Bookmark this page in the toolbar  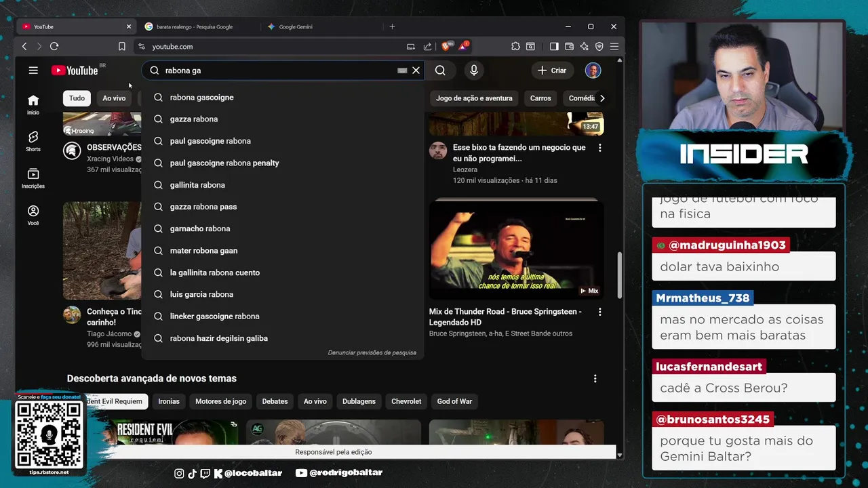(x=122, y=46)
